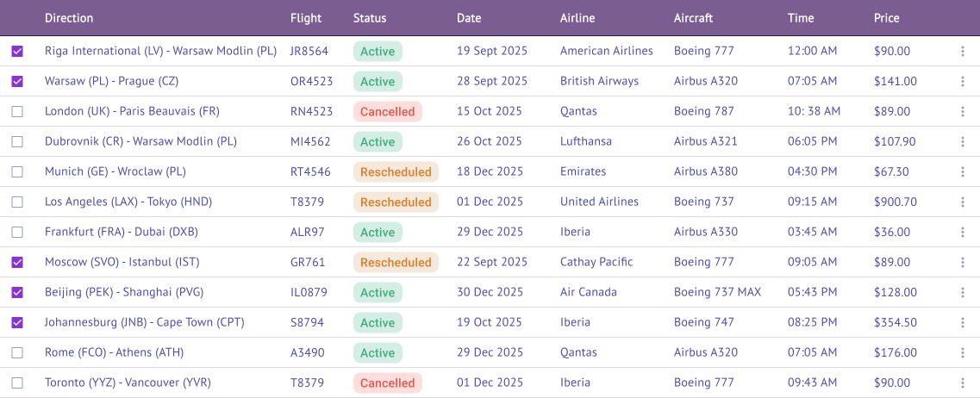
Task: Open the more options menu for flight MI4562
Action: [963, 142]
